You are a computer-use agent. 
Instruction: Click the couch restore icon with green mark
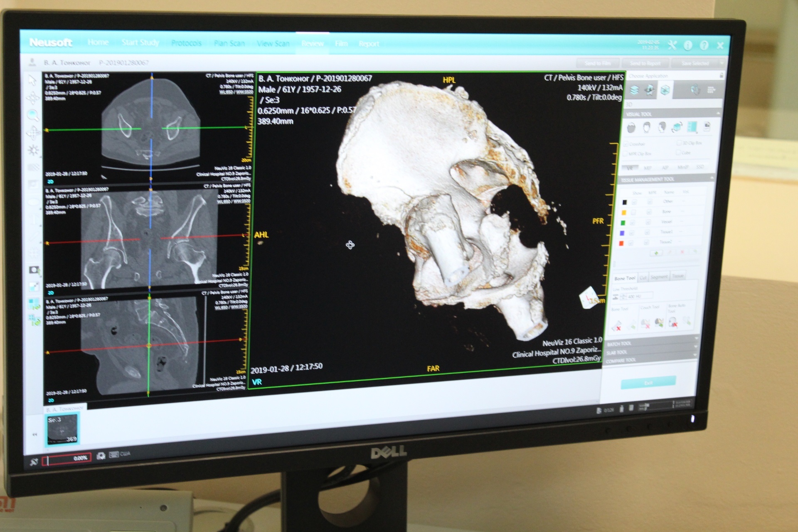click(x=659, y=323)
